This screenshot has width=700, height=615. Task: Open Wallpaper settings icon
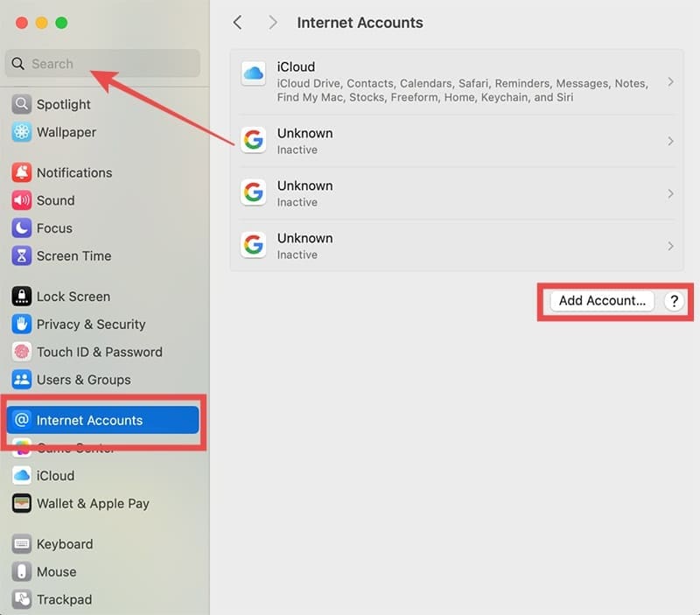tap(22, 132)
